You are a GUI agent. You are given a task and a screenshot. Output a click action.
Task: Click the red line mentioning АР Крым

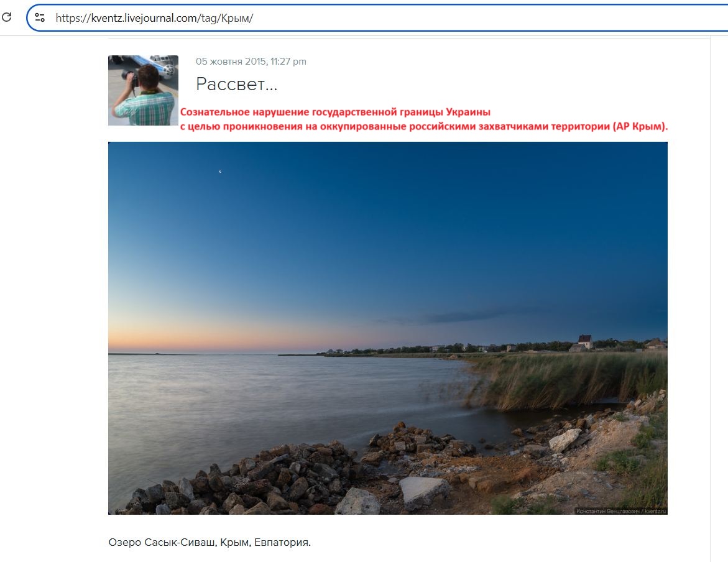[424, 126]
